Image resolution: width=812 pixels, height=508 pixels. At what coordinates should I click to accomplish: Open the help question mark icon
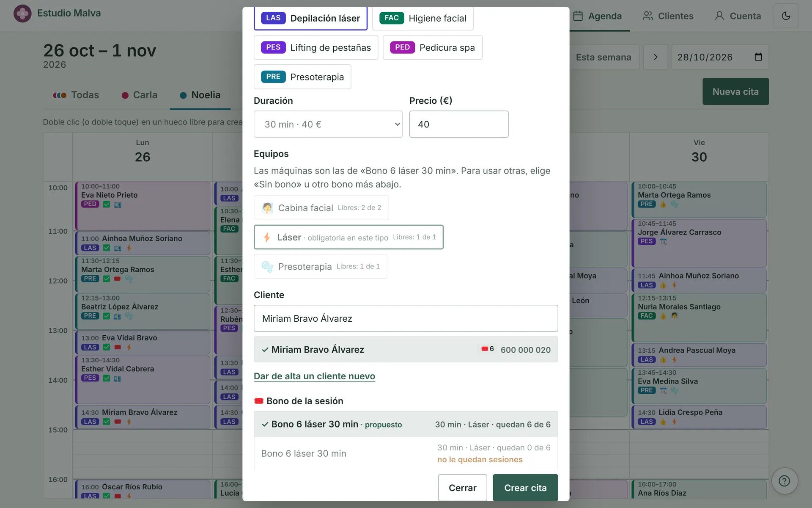tap(785, 481)
